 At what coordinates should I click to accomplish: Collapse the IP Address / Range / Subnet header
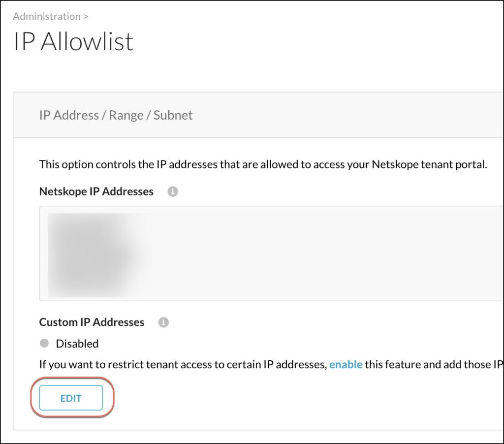(x=116, y=115)
